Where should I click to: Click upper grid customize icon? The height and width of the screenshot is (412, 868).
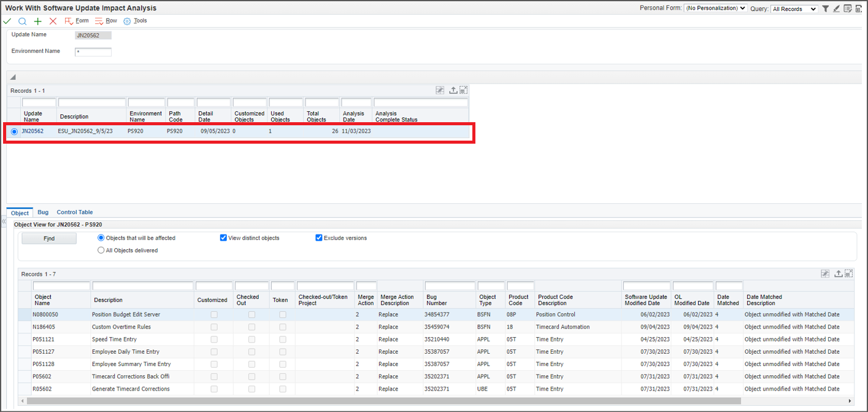pyautogui.click(x=440, y=90)
